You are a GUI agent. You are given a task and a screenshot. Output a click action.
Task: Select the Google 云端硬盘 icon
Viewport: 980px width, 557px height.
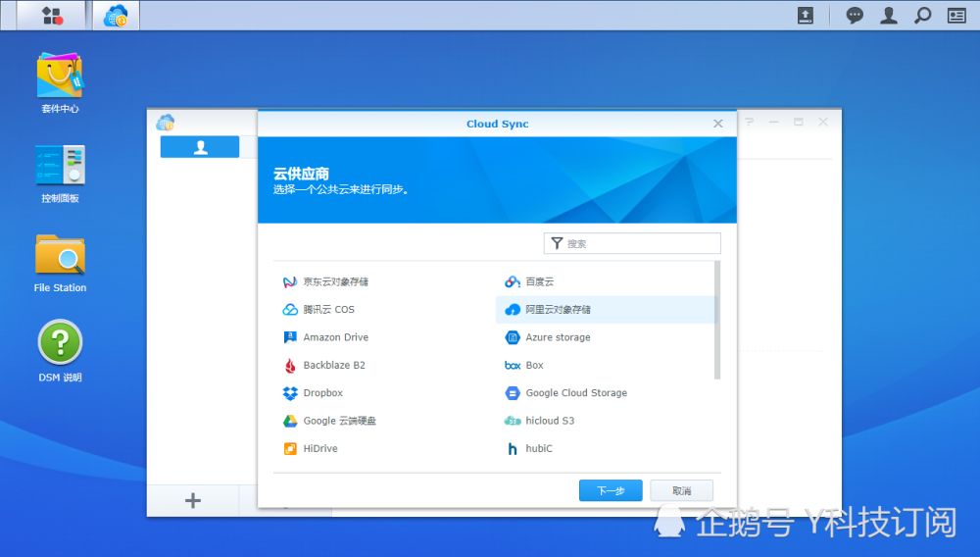pos(290,421)
